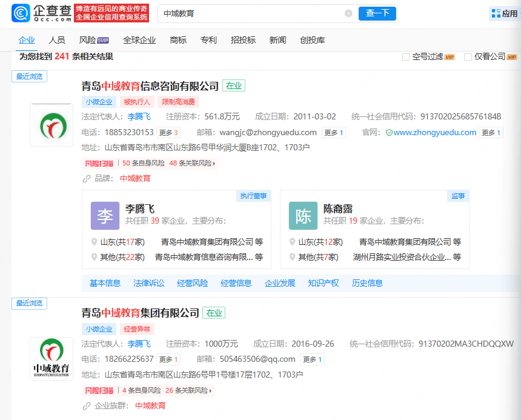
Task: Clear the search box with the X icon
Action: (x=348, y=13)
